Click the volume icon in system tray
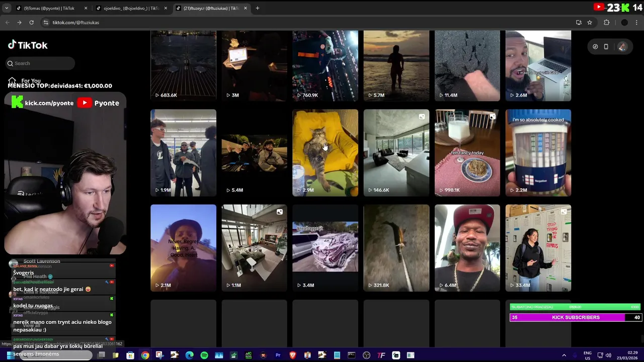The height and width of the screenshot is (362, 644). (608, 355)
